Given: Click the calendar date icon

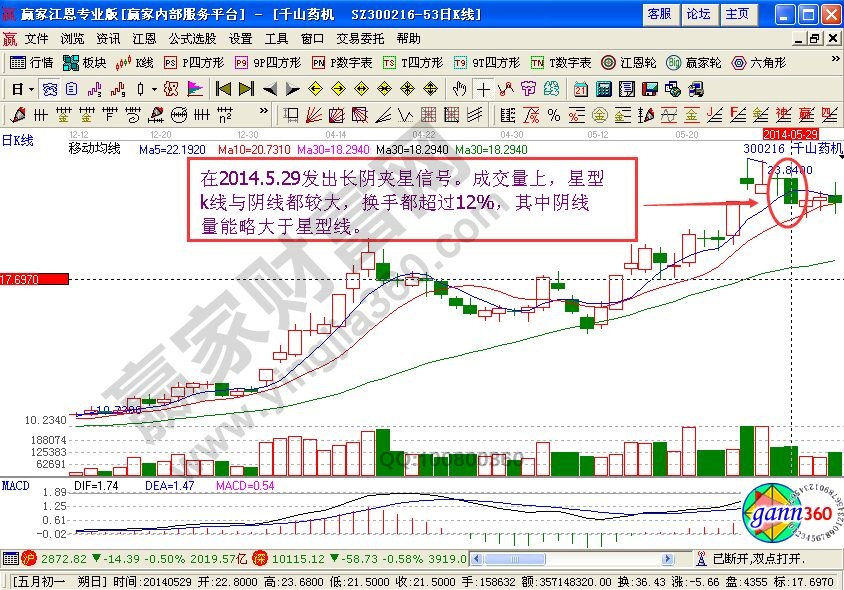Looking at the screenshot, I should pos(581,89).
